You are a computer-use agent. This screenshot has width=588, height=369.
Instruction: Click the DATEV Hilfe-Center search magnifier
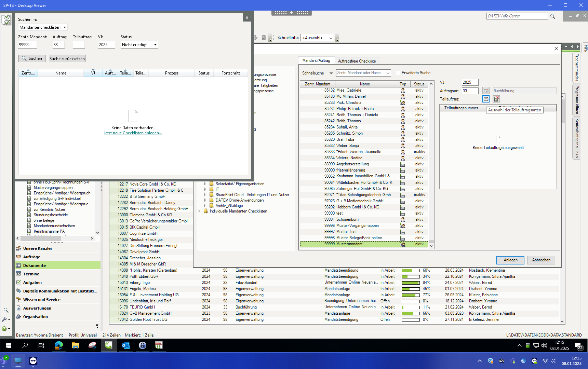[x=552, y=16]
